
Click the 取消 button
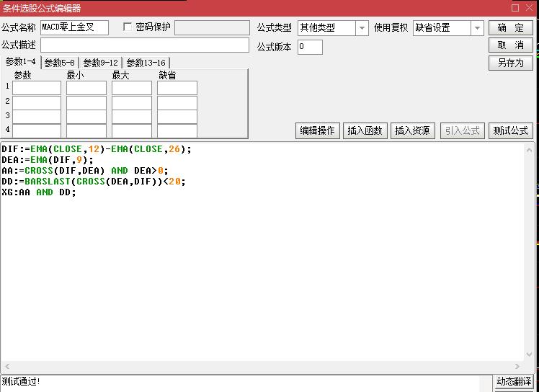510,45
